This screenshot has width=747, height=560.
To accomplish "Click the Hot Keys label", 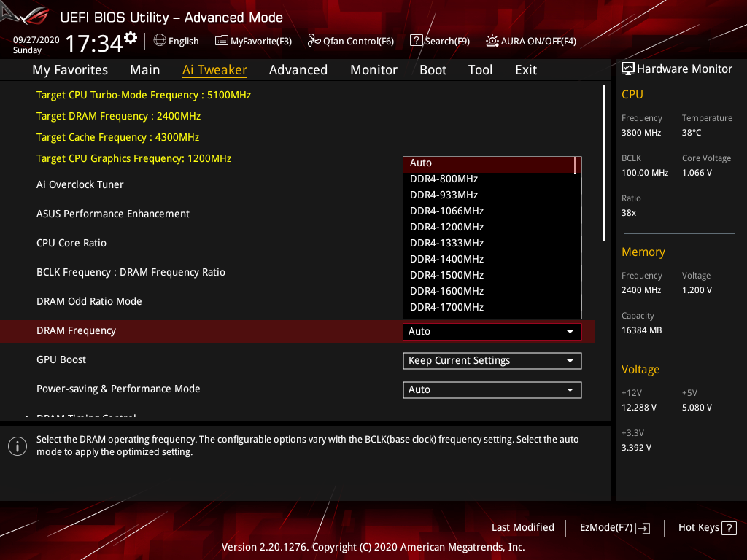I will click(698, 528).
